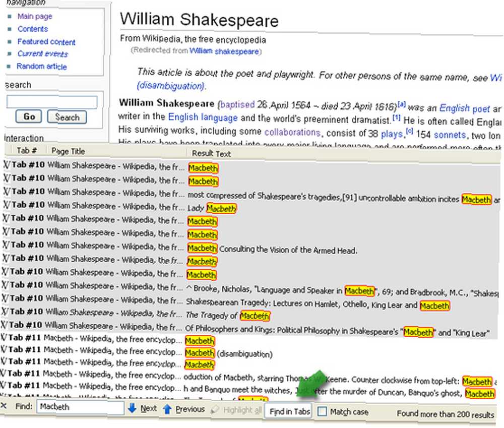Select the Lady Macbeth result row
The height and width of the screenshot is (428, 504).
[250, 207]
